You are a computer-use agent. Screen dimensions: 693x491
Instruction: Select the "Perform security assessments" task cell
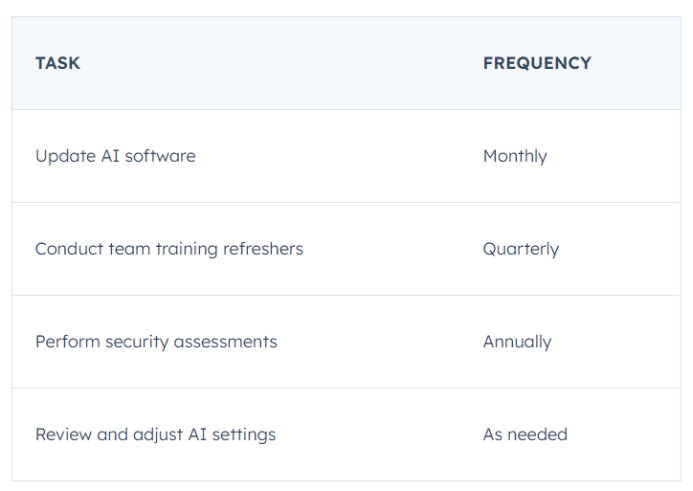[x=156, y=342]
